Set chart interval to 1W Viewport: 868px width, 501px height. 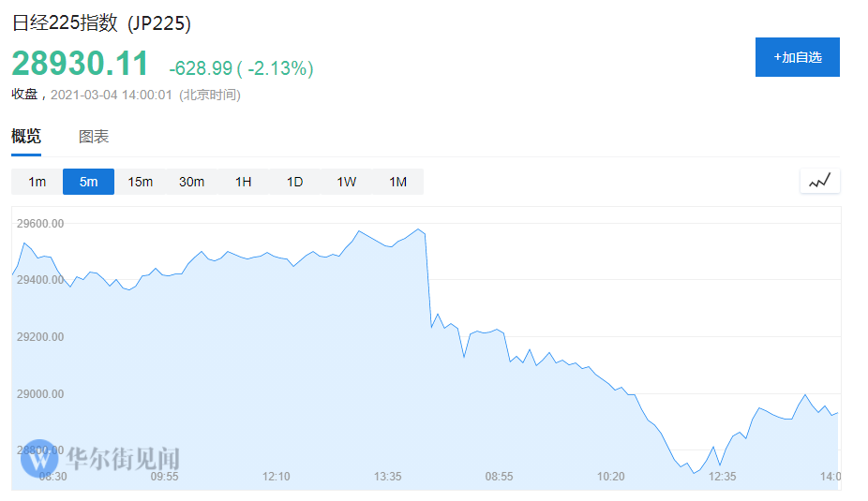tap(346, 182)
